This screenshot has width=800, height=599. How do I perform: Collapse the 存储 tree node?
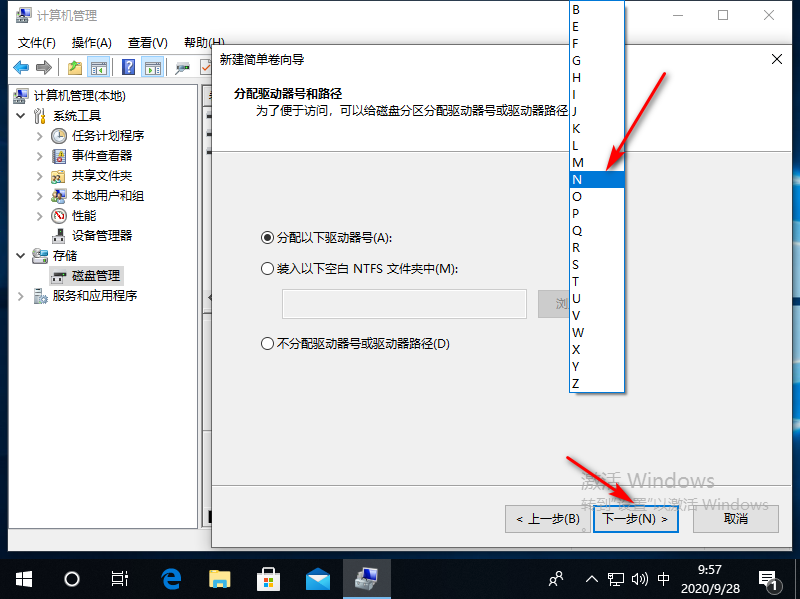20,255
